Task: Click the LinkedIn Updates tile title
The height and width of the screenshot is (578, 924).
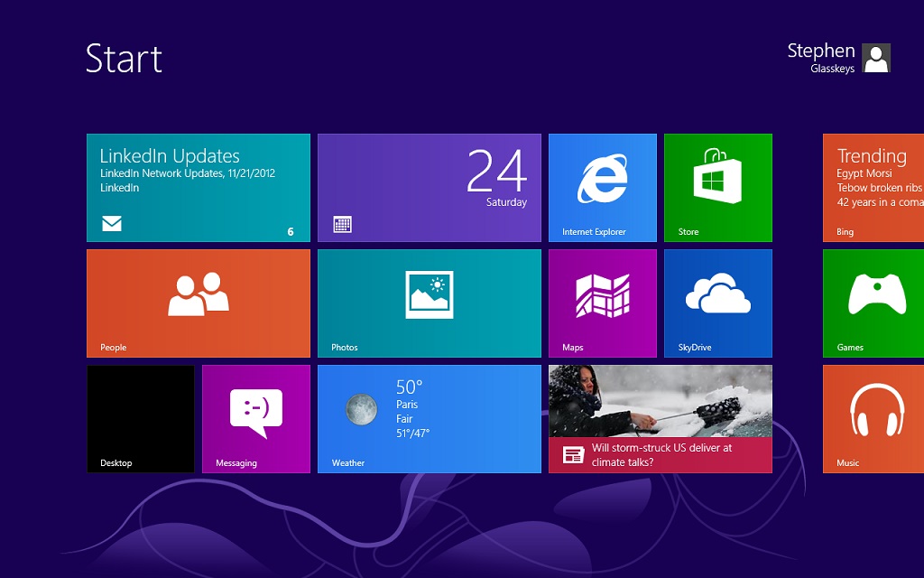Action: point(170,155)
